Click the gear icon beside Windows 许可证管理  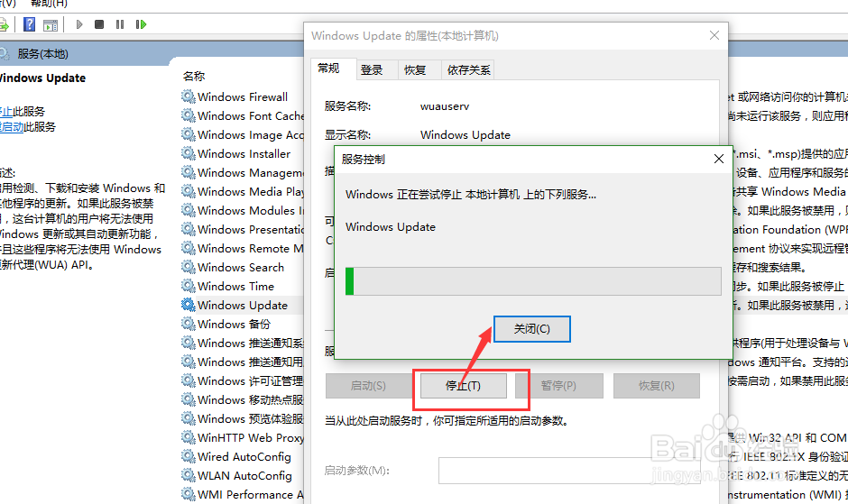pyautogui.click(x=189, y=380)
